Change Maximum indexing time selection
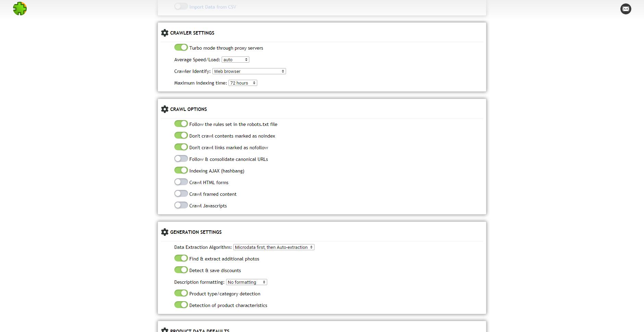Image resolution: width=644 pixels, height=332 pixels. tap(243, 83)
